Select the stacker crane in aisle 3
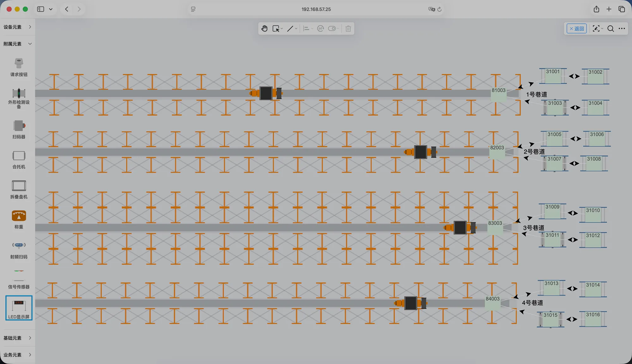 point(460,227)
